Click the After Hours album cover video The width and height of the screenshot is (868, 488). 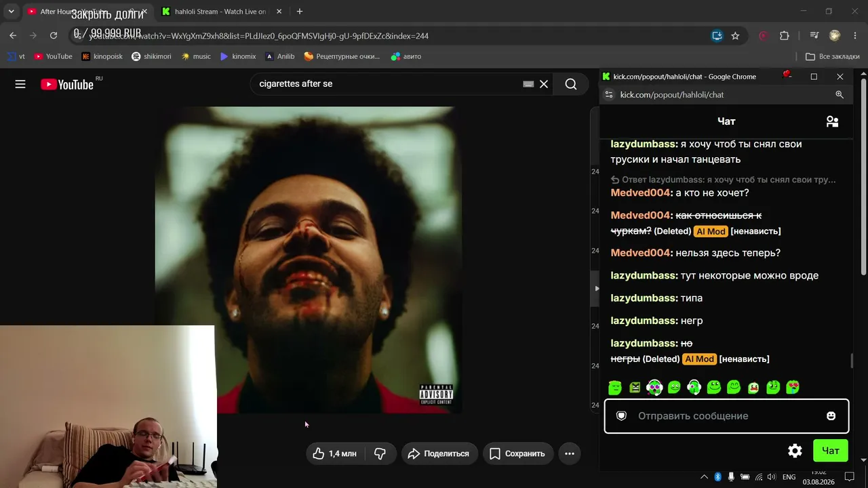(x=309, y=260)
